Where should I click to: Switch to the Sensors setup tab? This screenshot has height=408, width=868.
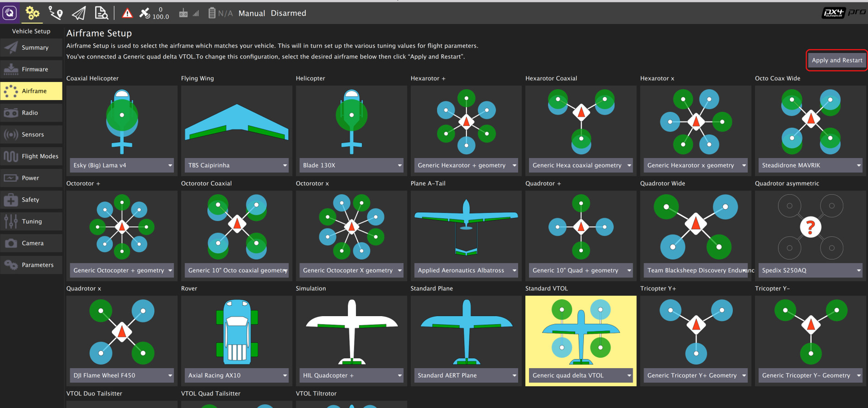(x=32, y=135)
